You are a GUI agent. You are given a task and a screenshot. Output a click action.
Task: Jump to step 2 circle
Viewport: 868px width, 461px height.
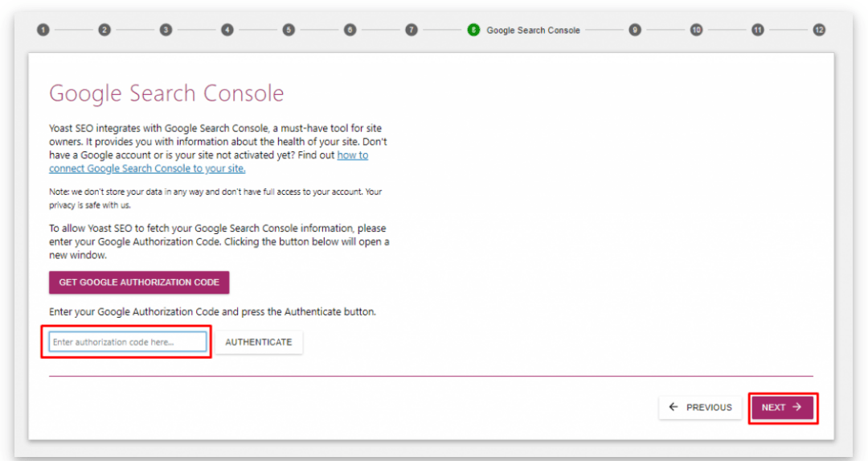coord(104,30)
